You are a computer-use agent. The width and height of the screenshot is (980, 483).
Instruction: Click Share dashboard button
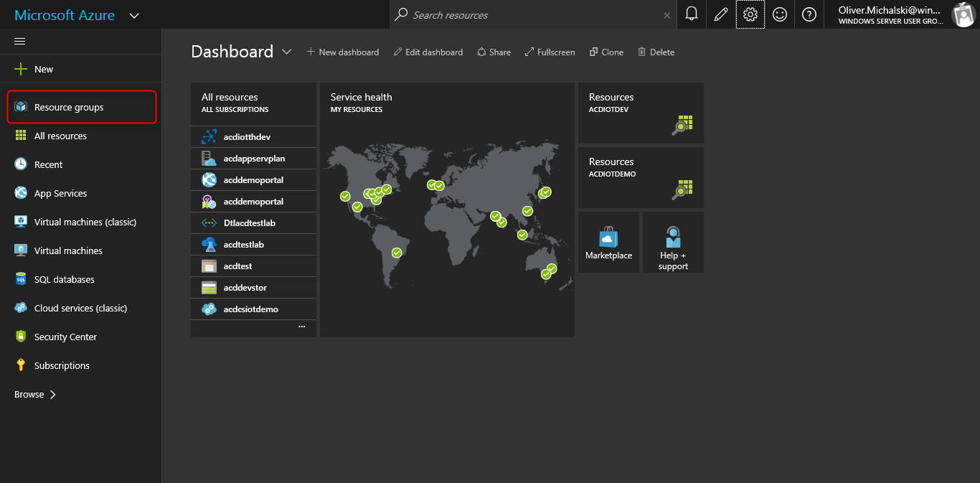(x=494, y=52)
